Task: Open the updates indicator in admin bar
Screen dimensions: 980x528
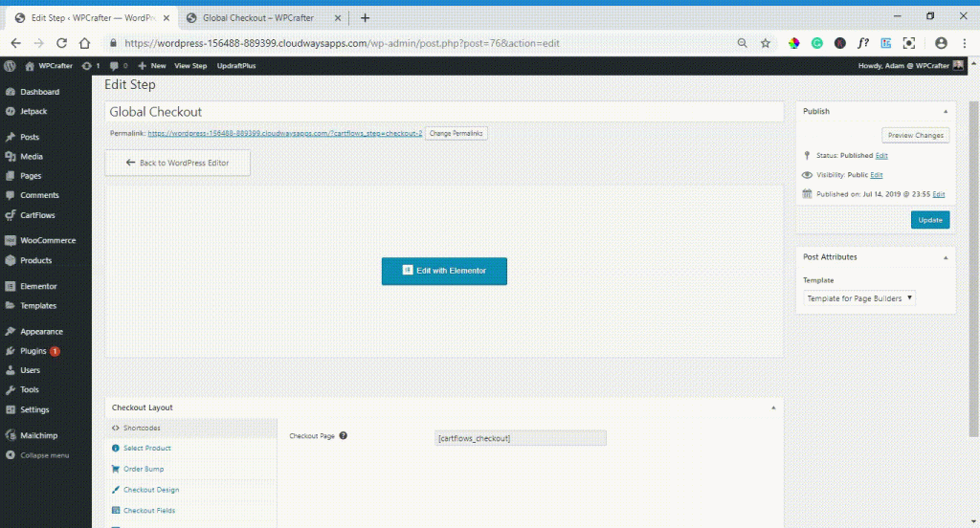Action: [91, 66]
